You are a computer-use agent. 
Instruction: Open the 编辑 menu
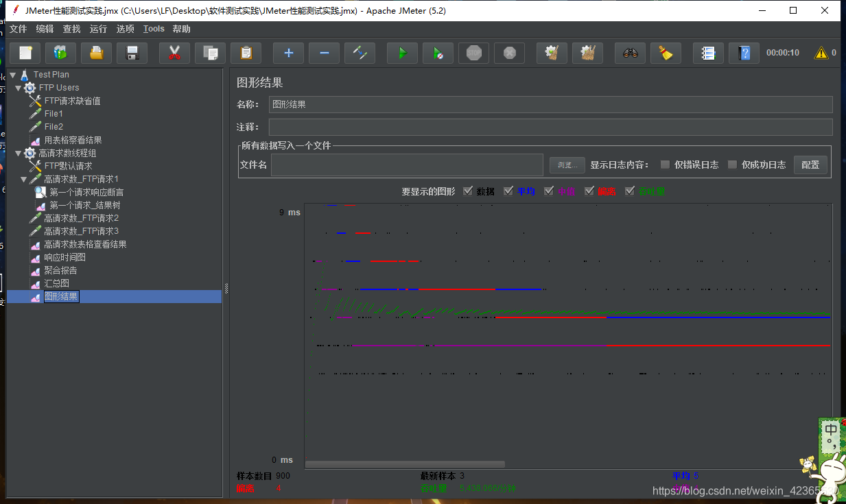(x=45, y=29)
